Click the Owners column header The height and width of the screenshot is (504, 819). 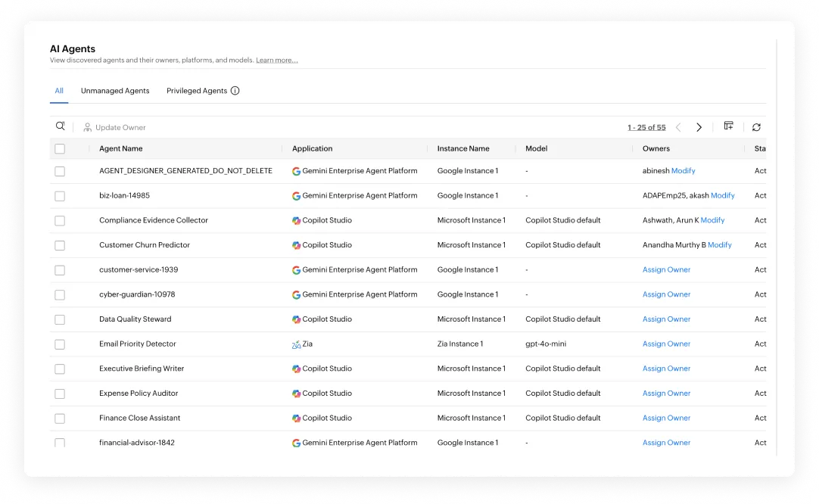(x=656, y=148)
